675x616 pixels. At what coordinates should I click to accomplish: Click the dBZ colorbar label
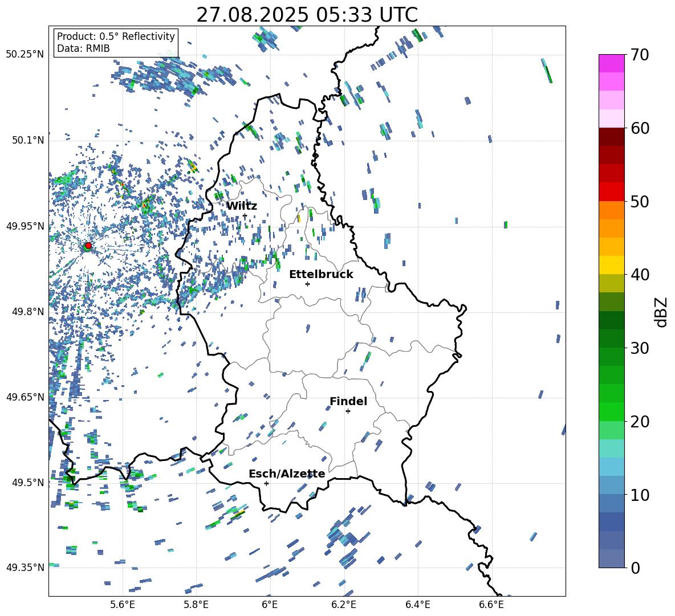pyautogui.click(x=662, y=312)
